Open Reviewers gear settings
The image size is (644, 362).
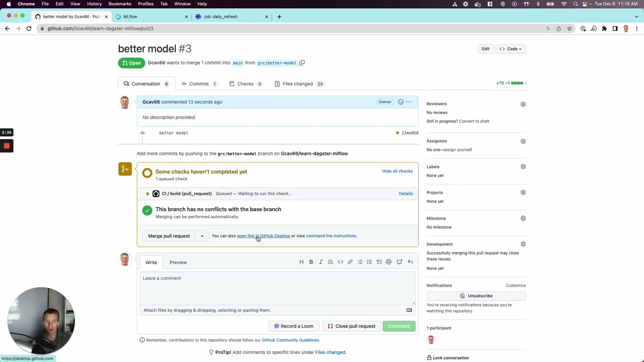click(x=523, y=104)
